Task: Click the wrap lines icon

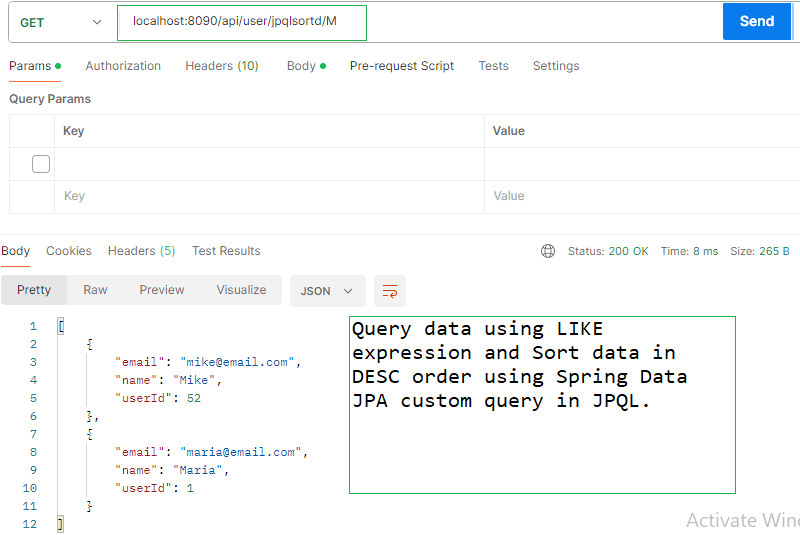Action: coord(390,291)
